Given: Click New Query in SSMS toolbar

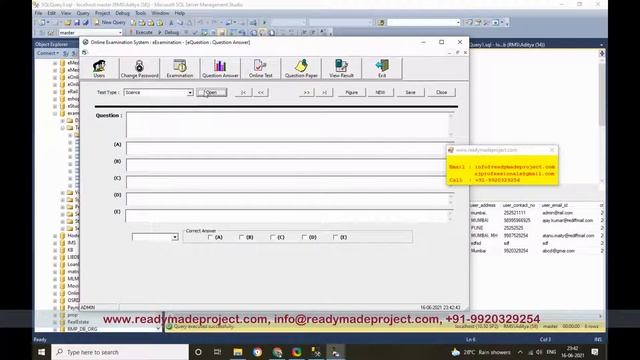Looking at the screenshot, I should pos(110,22).
